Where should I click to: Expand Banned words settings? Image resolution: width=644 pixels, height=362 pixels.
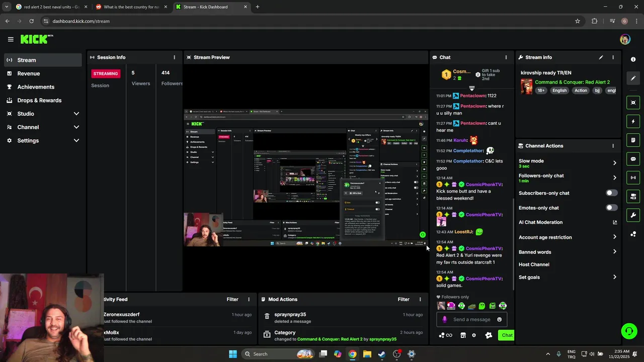pos(614,251)
